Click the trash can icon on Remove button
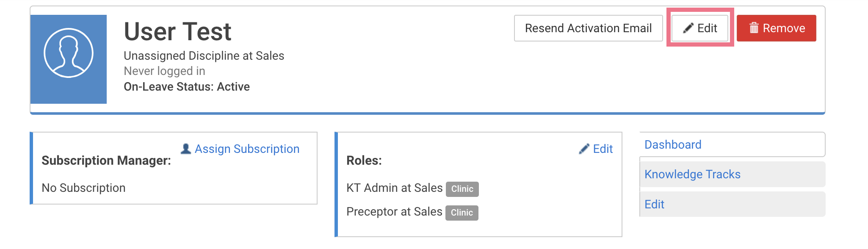Screen dimensions: 868x249 click(x=754, y=28)
